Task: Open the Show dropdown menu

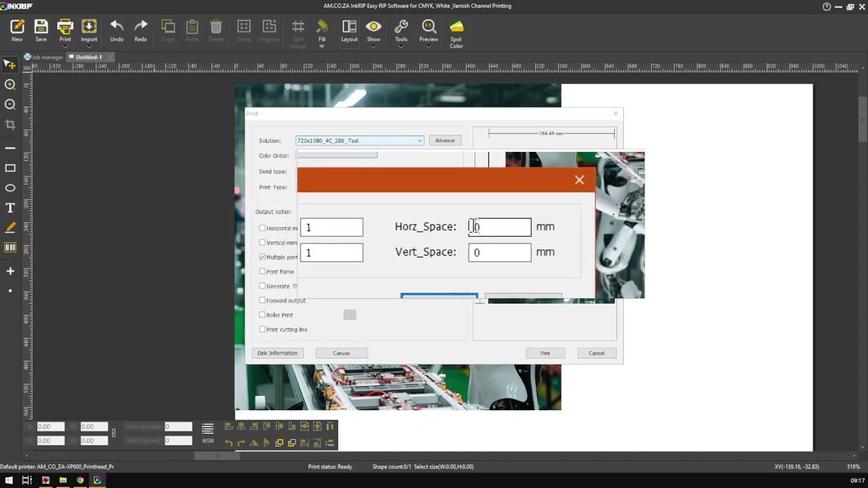Action: click(x=374, y=47)
